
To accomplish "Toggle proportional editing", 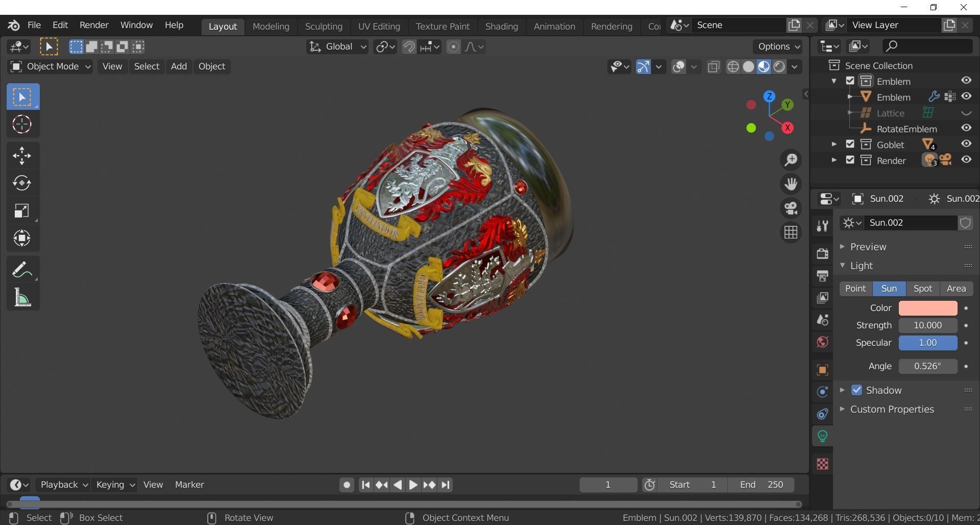I will click(x=453, y=47).
